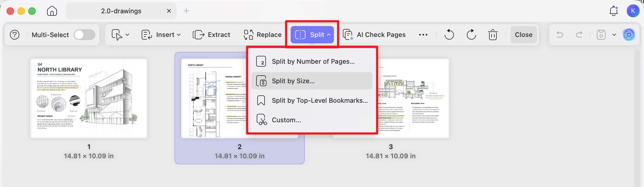Switch to the 2.0-drawings tab

coord(121,11)
